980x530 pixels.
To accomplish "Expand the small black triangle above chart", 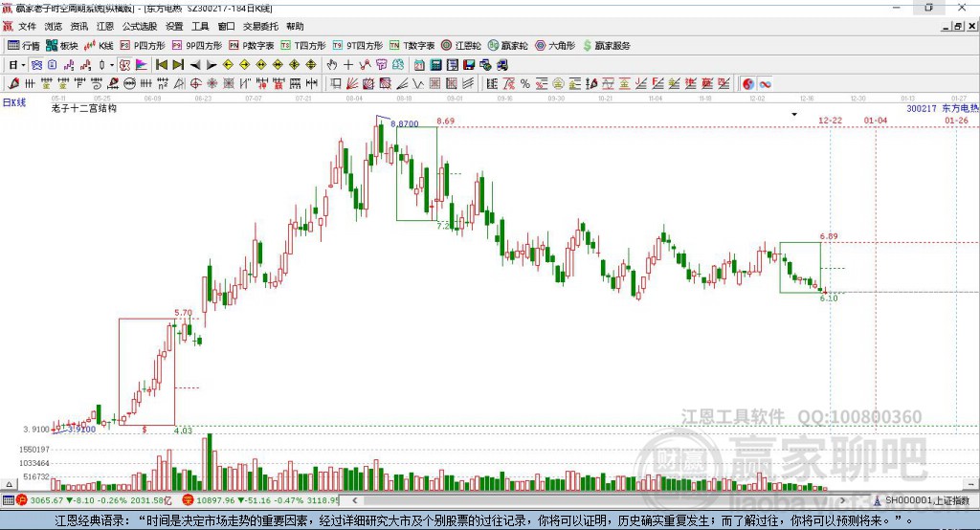I will tap(793, 114).
